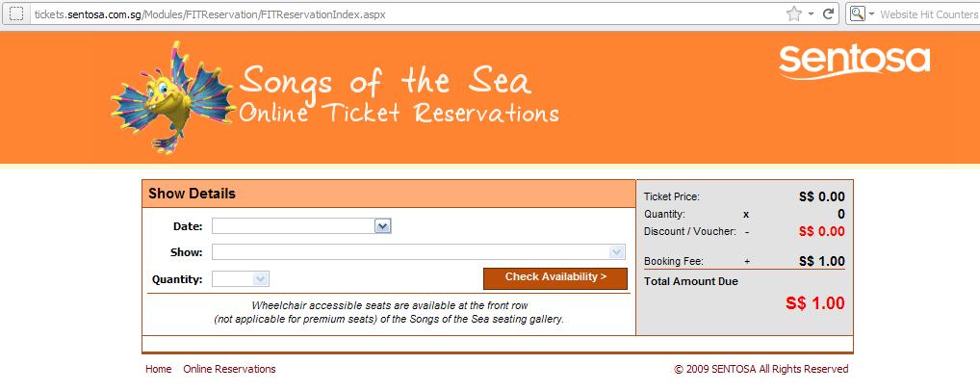This screenshot has height=391, width=980.
Task: Click the Sentosa logo
Action: point(855,62)
